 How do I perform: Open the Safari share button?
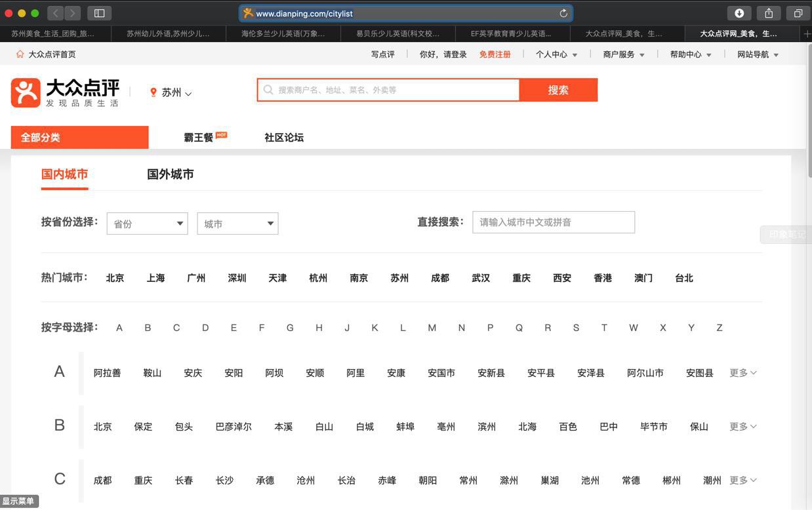(769, 13)
